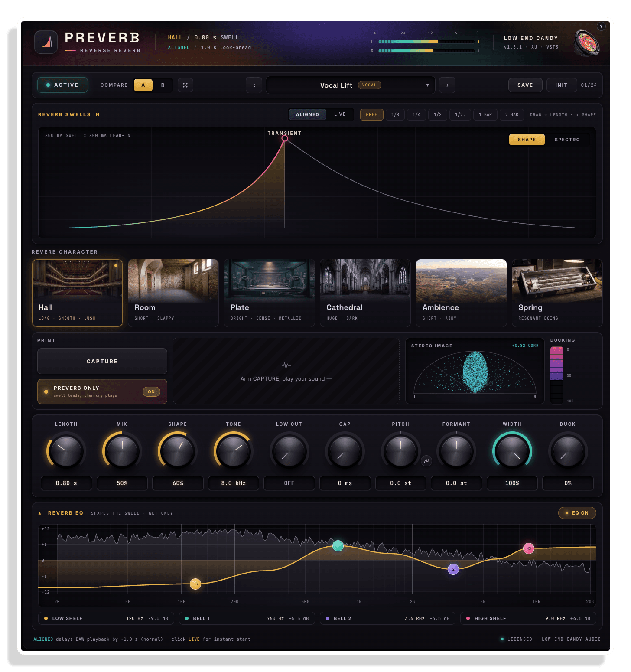Image resolution: width=631 pixels, height=672 pixels.
Task: Click the DUCK knob
Action: click(568, 451)
